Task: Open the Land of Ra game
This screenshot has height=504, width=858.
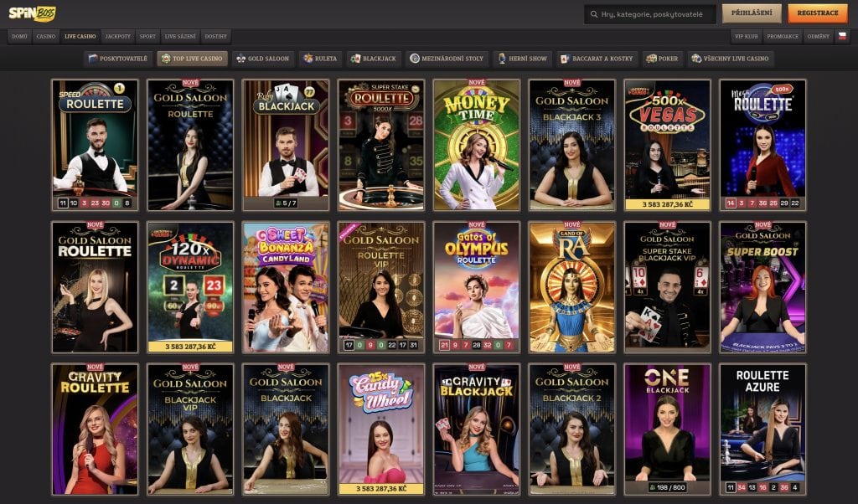Action: coord(571,287)
